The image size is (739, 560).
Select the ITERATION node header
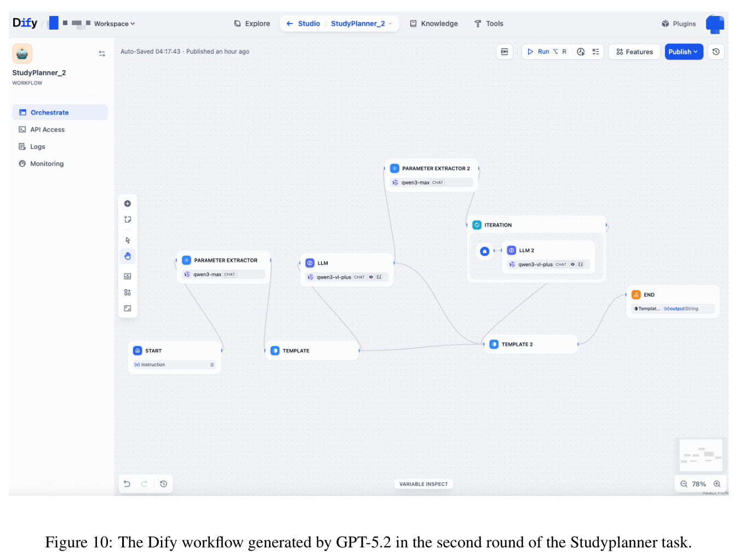[x=537, y=225]
